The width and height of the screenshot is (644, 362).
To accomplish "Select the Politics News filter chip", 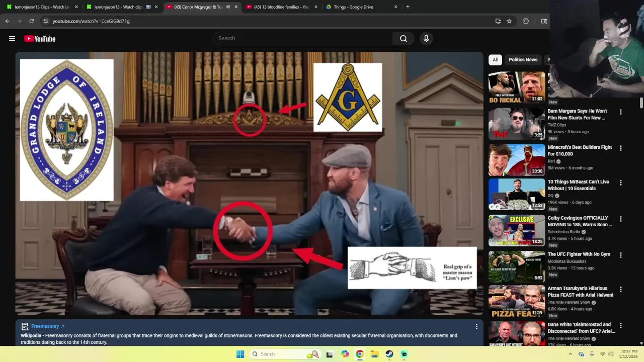I will (523, 60).
